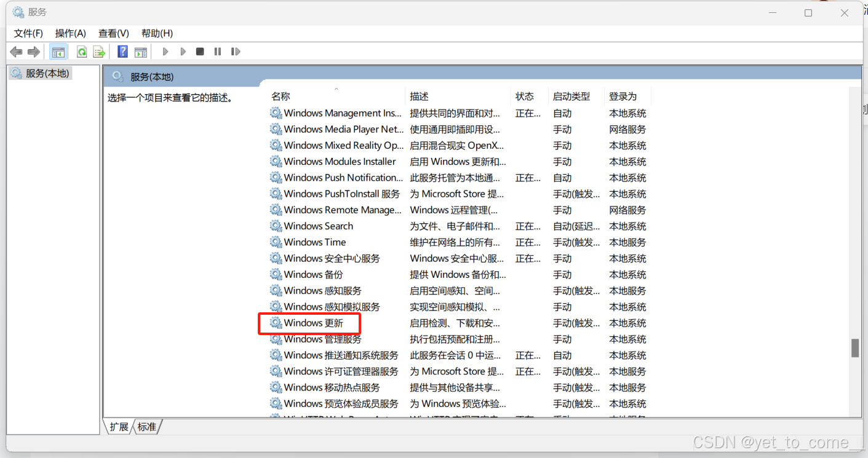Open the 文件(F) menu
The image size is (868, 458).
click(28, 33)
